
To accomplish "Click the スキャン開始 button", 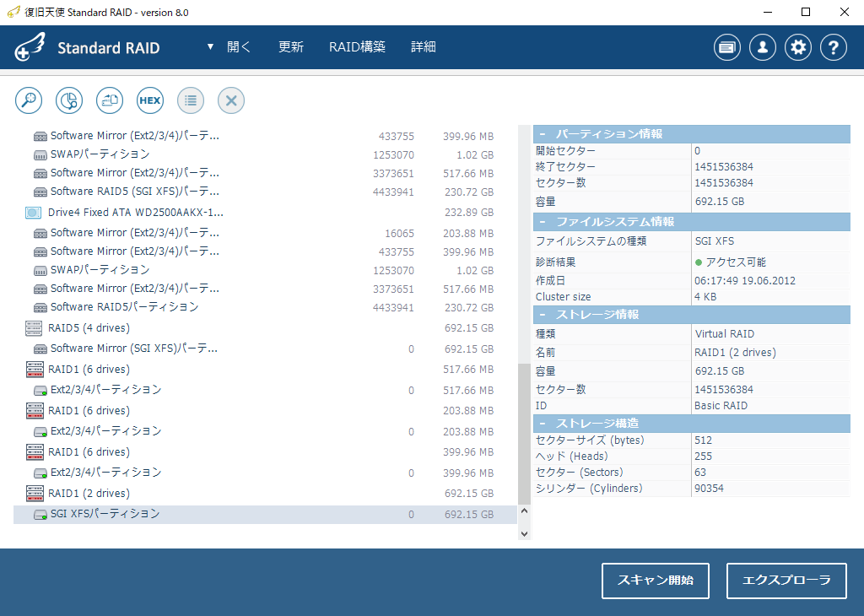I will click(655, 581).
